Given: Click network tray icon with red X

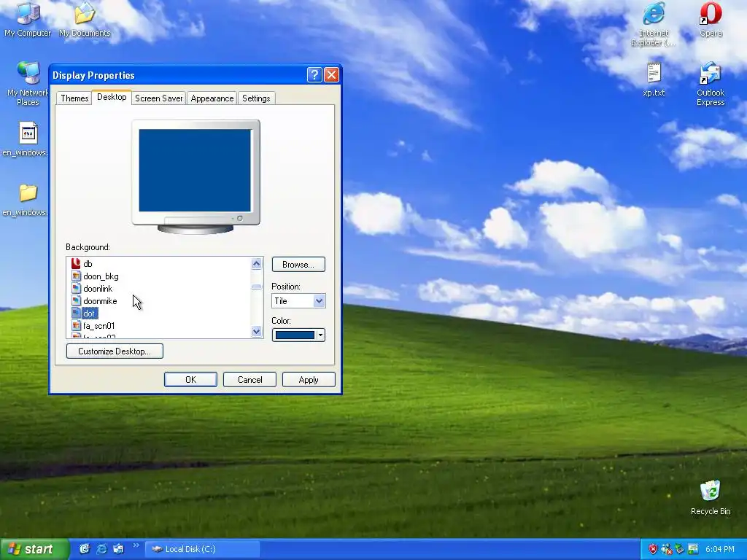Looking at the screenshot, I should (x=667, y=549).
